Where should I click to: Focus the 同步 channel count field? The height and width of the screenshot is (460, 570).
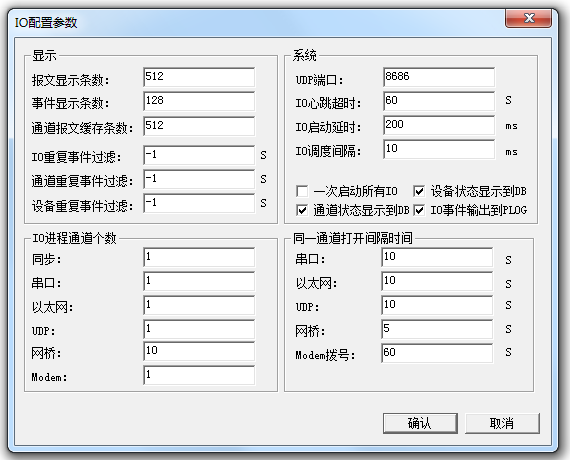tap(199, 257)
